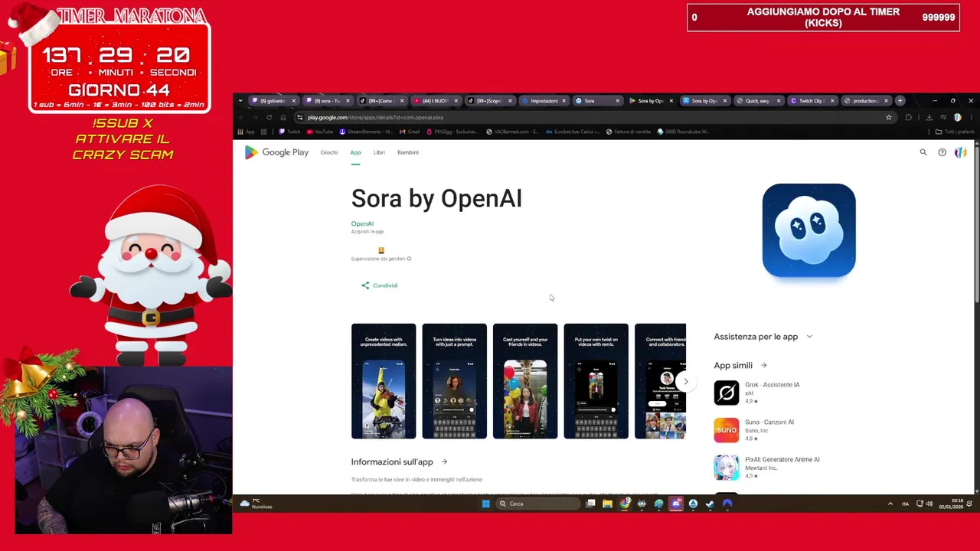Image resolution: width=980 pixels, height=551 pixels.
Task: Switch to the '(44) I NUOVI' YouTube tab
Action: click(x=436, y=101)
